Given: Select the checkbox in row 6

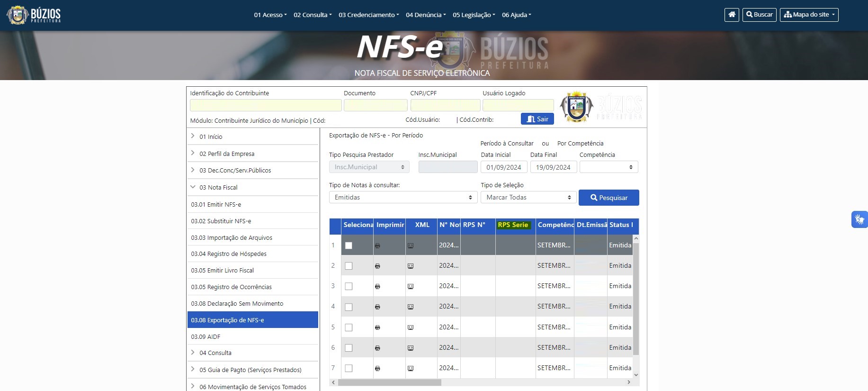Looking at the screenshot, I should [349, 348].
